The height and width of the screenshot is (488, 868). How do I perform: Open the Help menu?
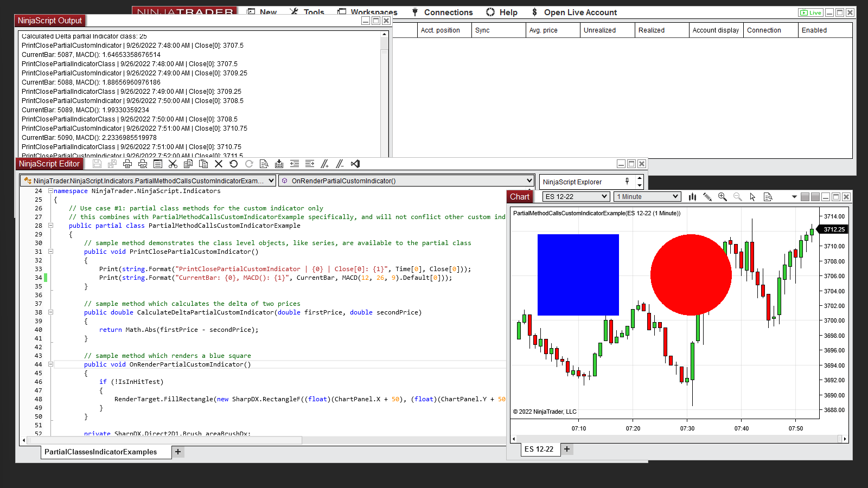[x=502, y=12]
